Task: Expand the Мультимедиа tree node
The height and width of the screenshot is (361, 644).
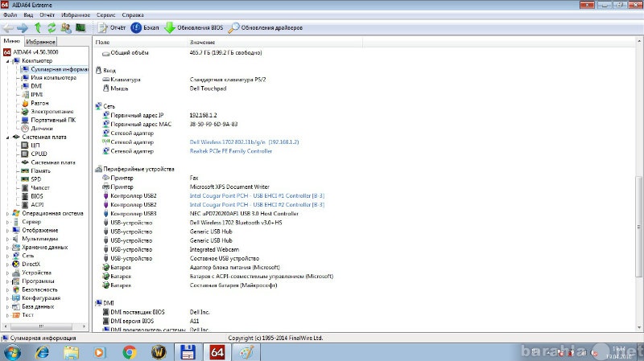Action: coord(7,239)
